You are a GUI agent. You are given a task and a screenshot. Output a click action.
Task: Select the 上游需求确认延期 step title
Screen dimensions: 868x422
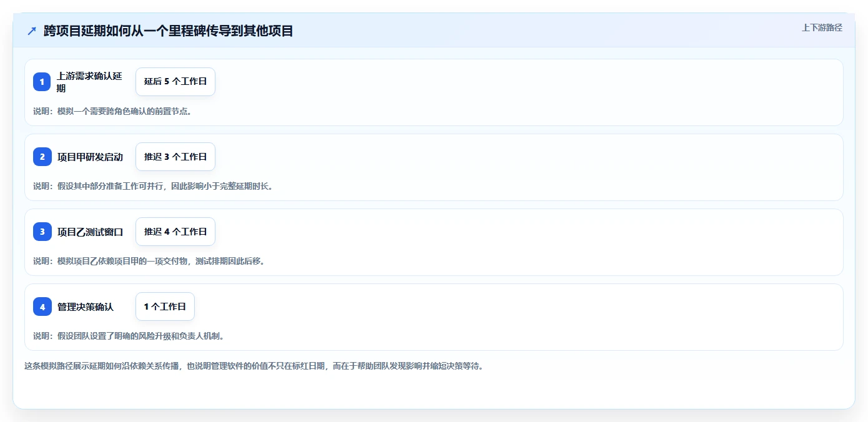(x=89, y=82)
